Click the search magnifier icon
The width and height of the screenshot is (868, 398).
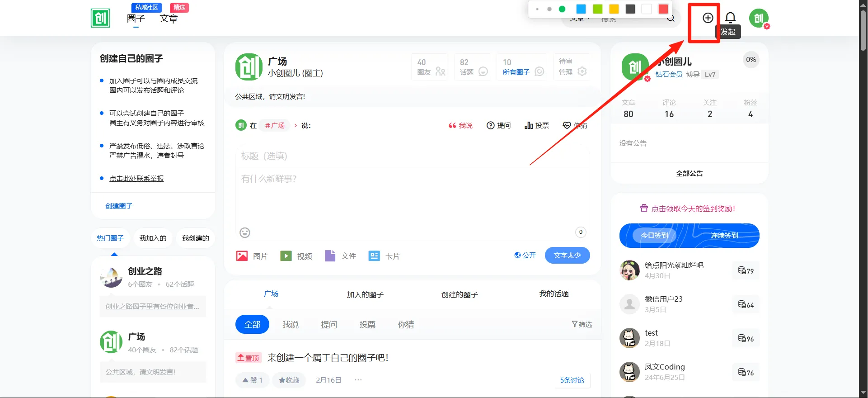(671, 19)
